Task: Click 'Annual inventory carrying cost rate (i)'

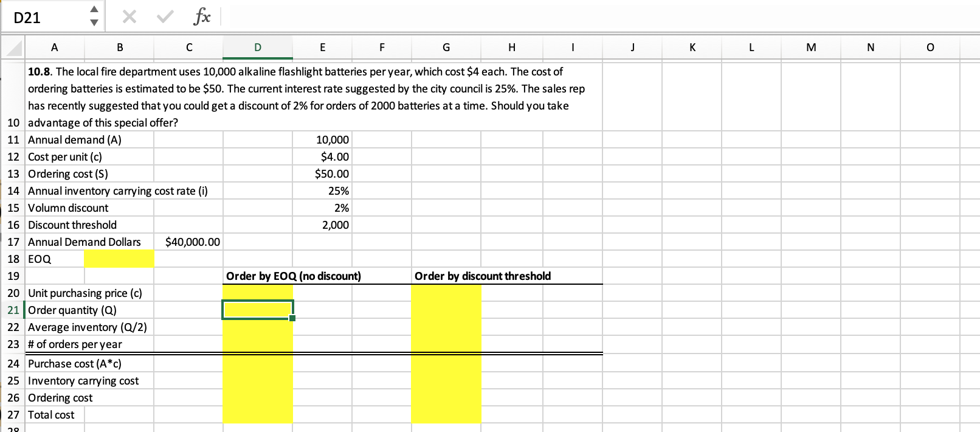Action: pos(118,191)
